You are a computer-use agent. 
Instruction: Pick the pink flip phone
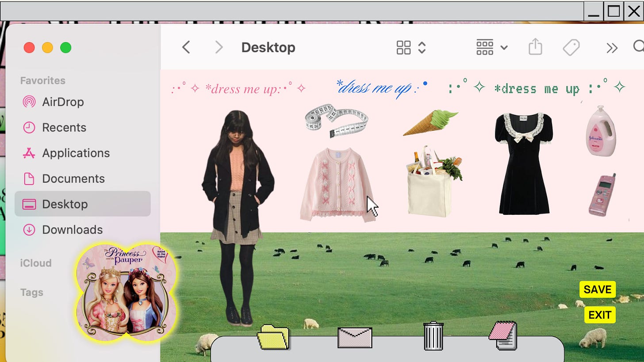click(x=602, y=194)
